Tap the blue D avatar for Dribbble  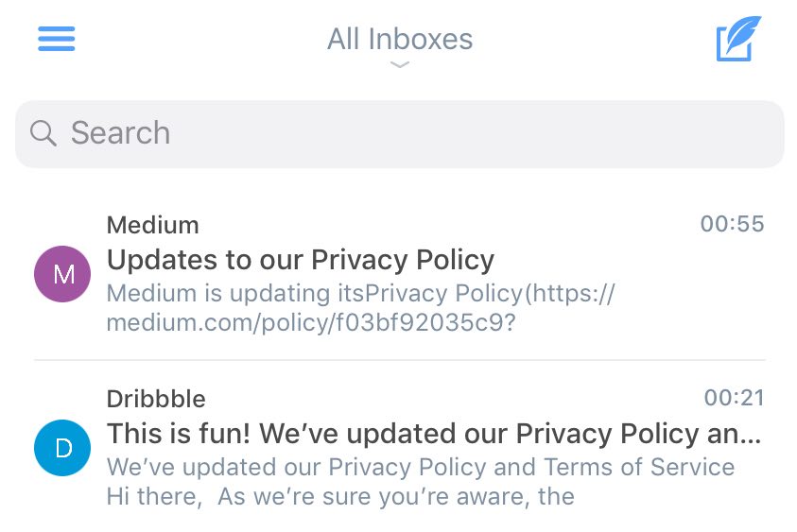pos(62,448)
